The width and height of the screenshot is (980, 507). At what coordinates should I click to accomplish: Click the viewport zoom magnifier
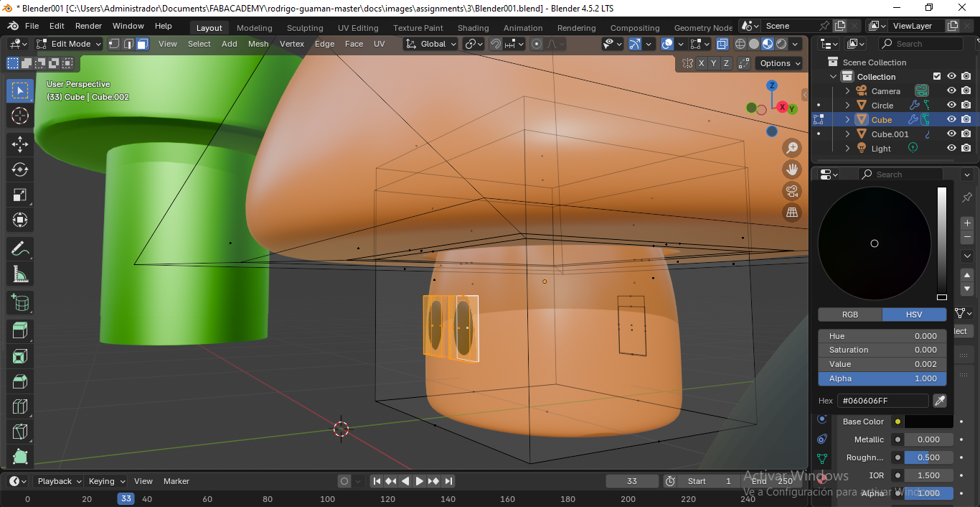coord(792,147)
